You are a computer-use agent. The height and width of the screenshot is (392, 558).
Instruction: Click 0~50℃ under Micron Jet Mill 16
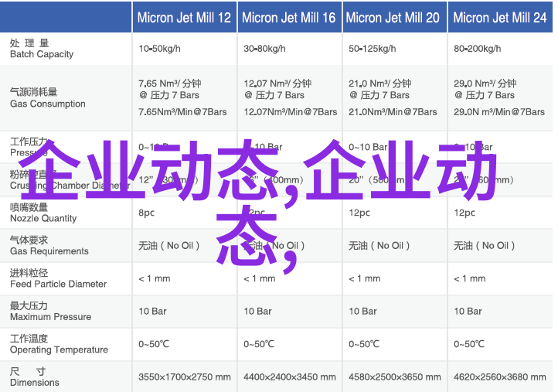259,344
